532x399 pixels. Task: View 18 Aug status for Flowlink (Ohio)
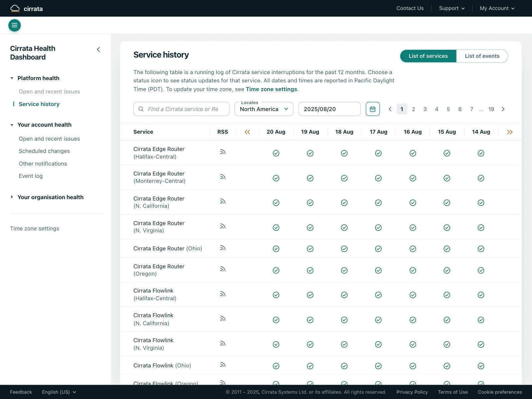point(344,366)
